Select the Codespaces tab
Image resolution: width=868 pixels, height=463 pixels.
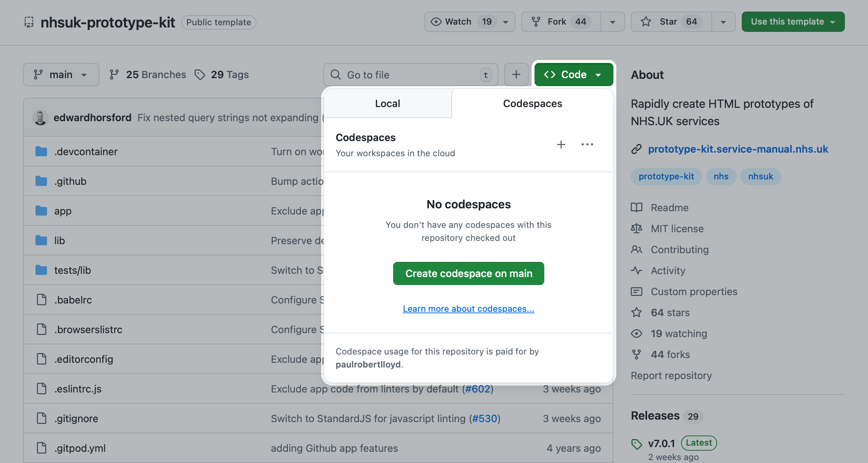(532, 103)
